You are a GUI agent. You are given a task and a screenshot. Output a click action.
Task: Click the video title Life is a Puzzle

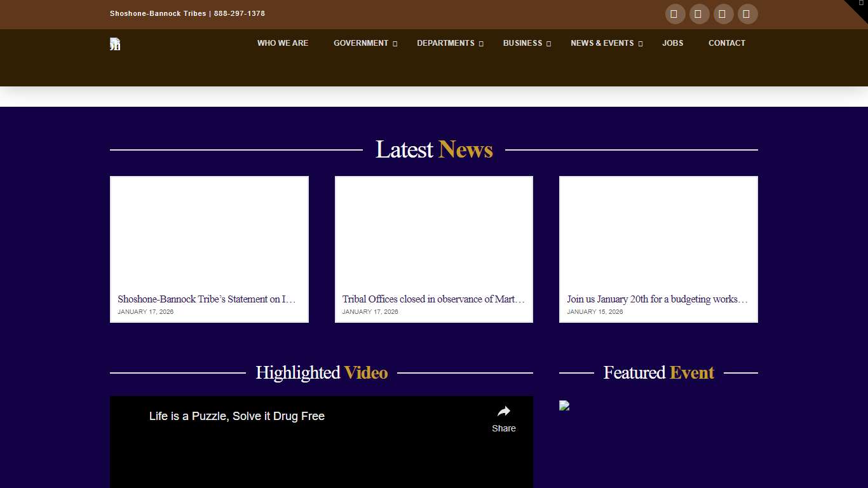237,416
